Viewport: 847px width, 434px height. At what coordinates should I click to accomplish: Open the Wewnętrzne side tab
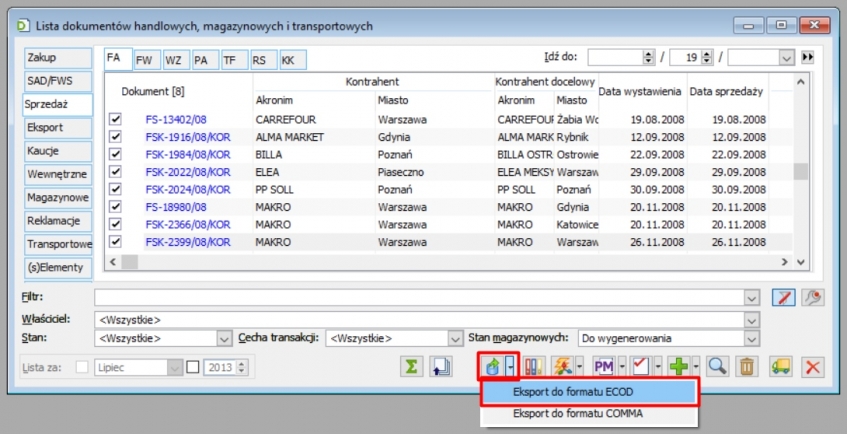(x=58, y=174)
